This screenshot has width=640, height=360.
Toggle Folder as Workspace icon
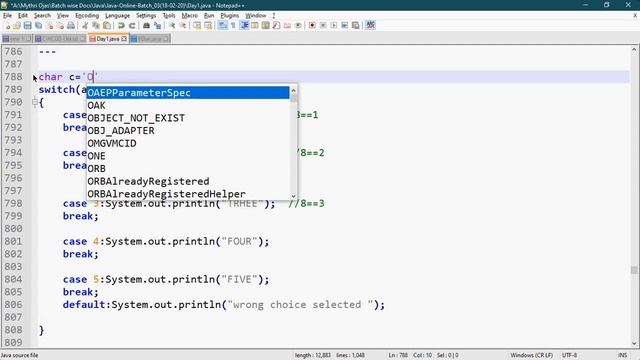(x=287, y=25)
